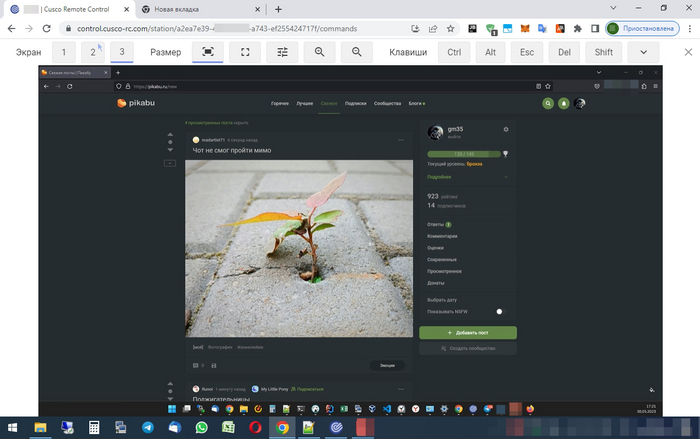Open the post's three-dot options menu
Image resolution: width=700 pixels, height=439 pixels.
[x=402, y=139]
